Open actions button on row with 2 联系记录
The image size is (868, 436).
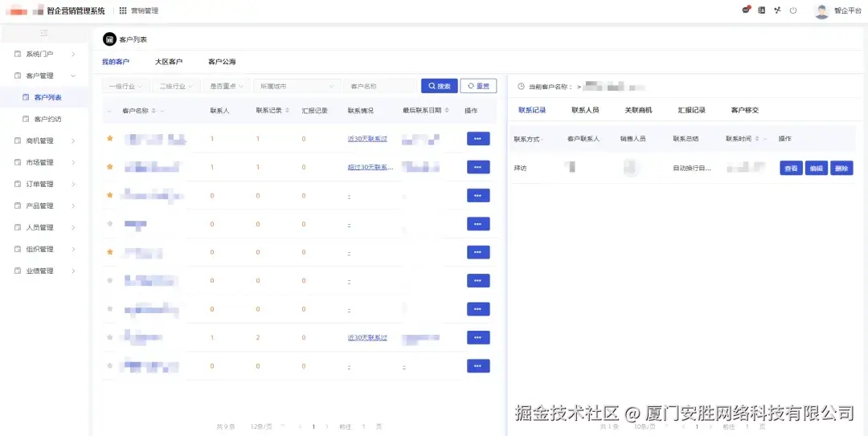point(478,337)
